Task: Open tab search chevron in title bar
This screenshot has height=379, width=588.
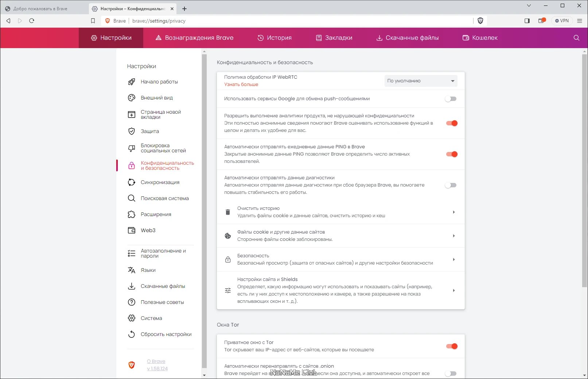Action: click(x=529, y=5)
